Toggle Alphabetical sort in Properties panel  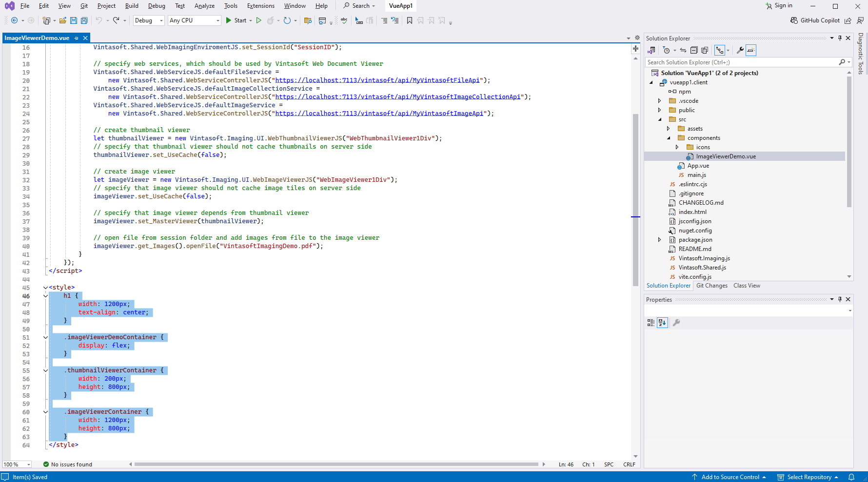pos(662,323)
